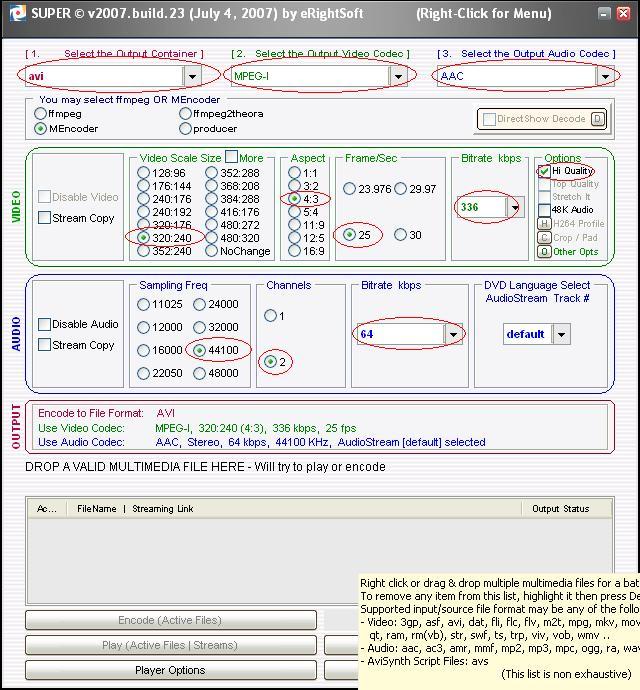Toggle the Top Quality checkbox
This screenshot has height=690, width=640.
(544, 184)
